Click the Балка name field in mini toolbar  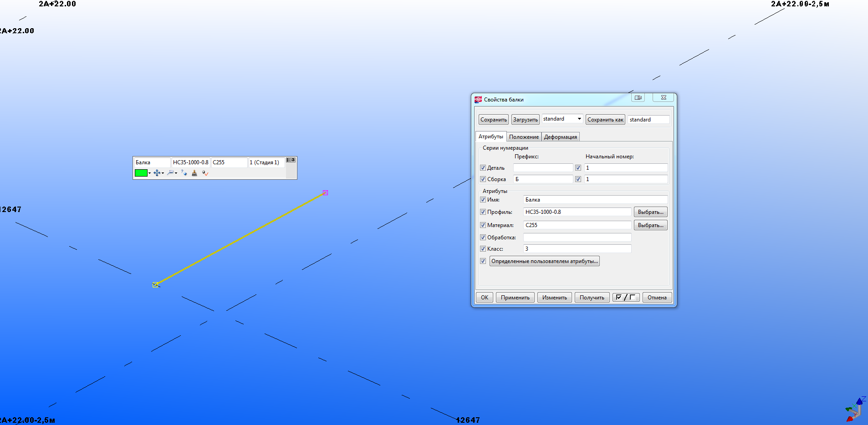(152, 162)
